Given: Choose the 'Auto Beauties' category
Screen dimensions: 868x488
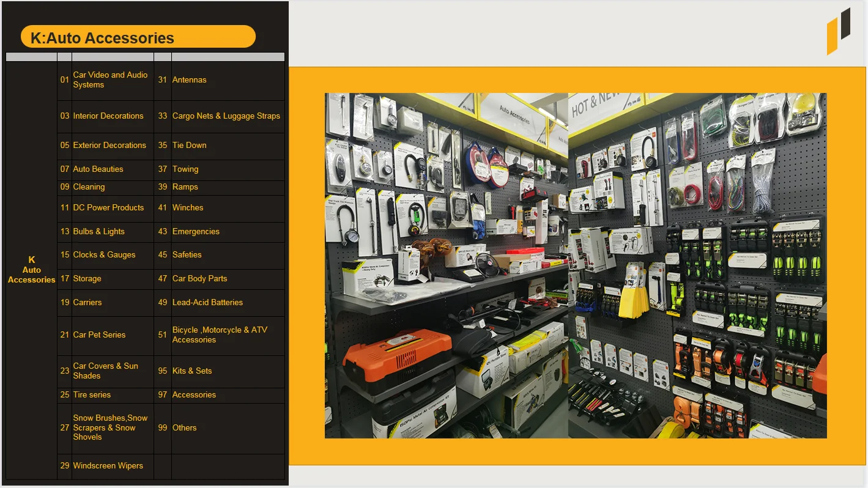Looking at the screenshot, I should tap(98, 169).
